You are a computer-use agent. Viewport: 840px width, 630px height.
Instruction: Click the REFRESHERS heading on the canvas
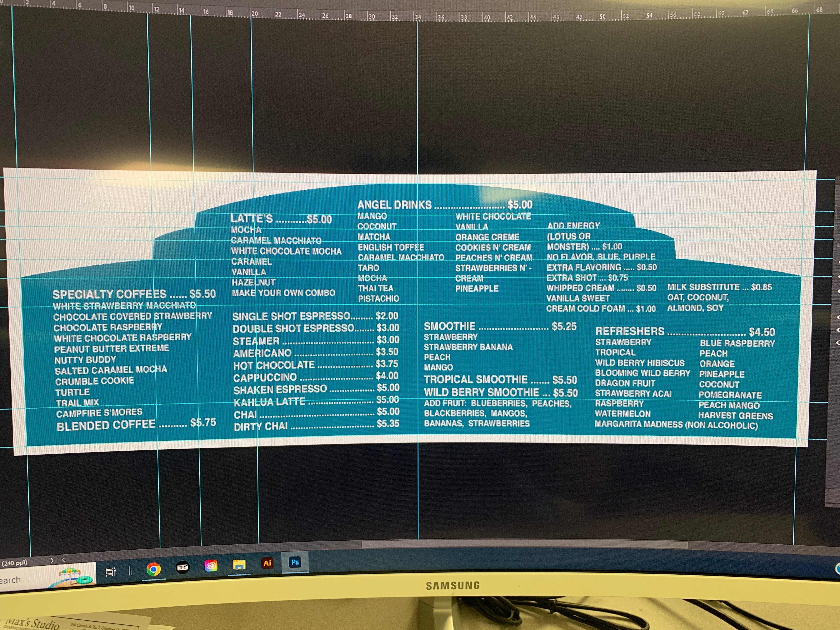click(x=630, y=331)
